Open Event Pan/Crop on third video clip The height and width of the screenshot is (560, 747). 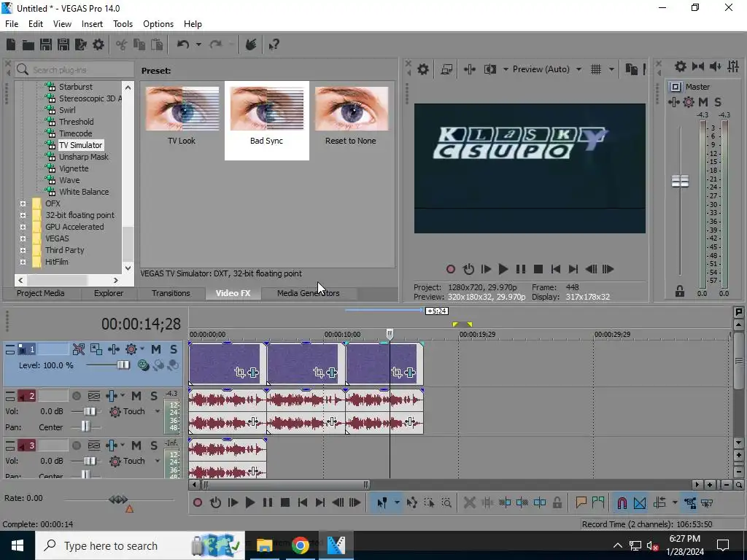[x=396, y=373]
